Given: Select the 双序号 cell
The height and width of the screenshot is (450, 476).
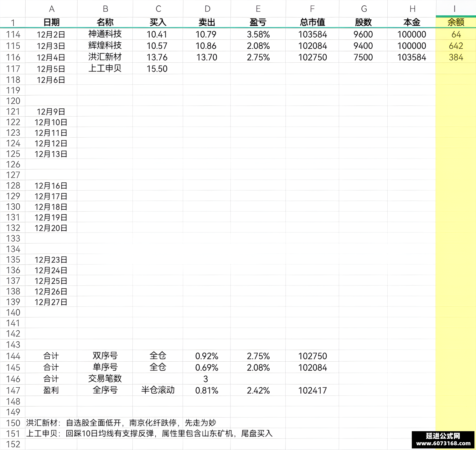Looking at the screenshot, I should coord(105,356).
